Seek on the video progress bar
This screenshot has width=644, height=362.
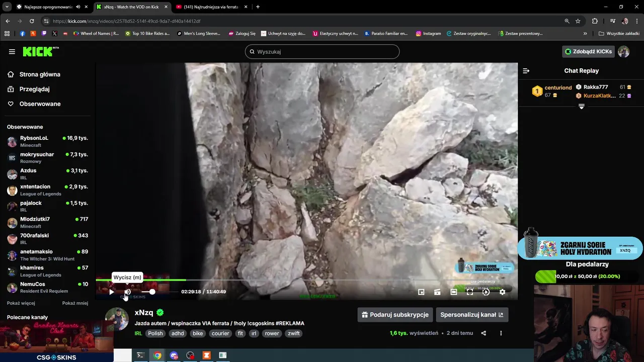[306, 280]
